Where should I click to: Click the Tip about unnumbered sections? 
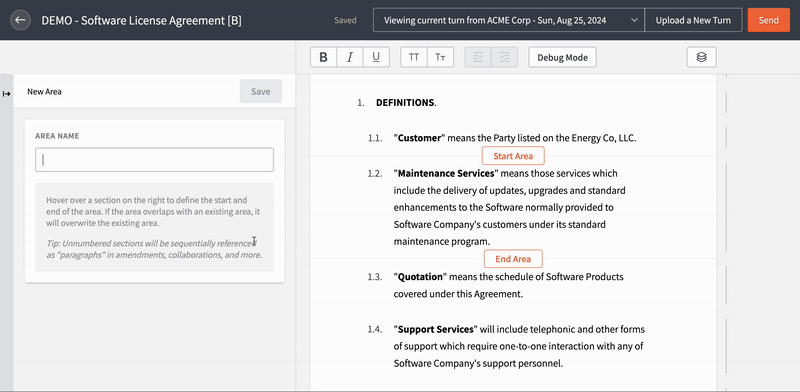(x=154, y=249)
